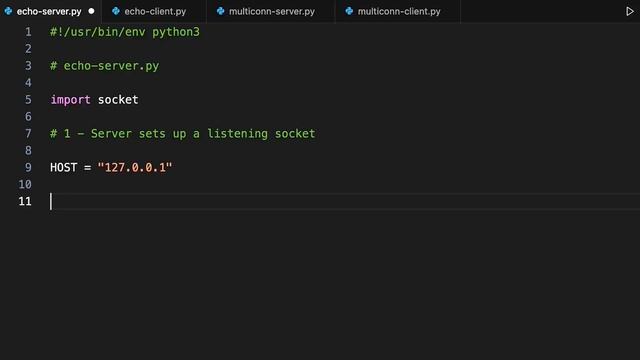Place cursor on the shebang line text
Image resolution: width=640 pixels, height=360 pixels.
click(x=125, y=32)
